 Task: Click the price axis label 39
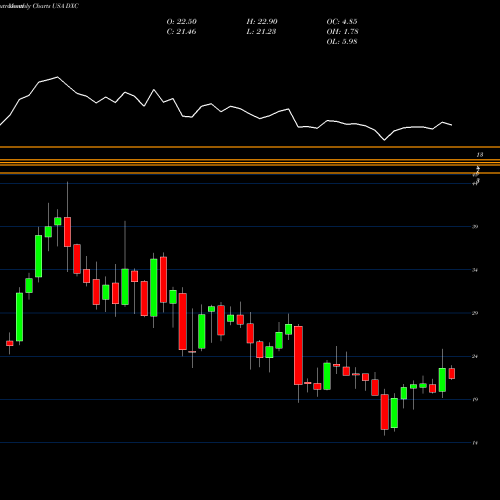click(x=475, y=227)
